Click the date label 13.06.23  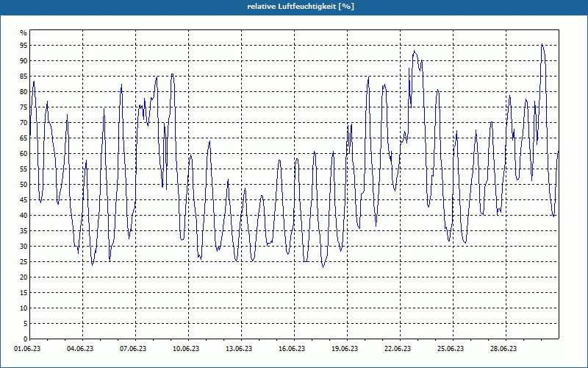pos(238,349)
